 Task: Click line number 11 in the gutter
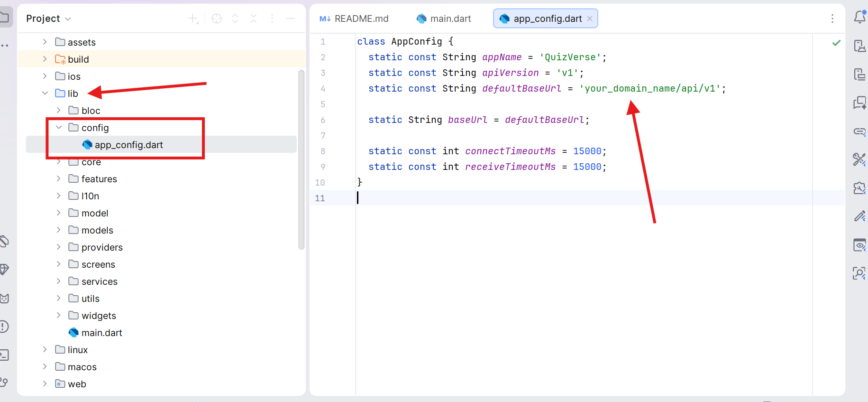[320, 198]
